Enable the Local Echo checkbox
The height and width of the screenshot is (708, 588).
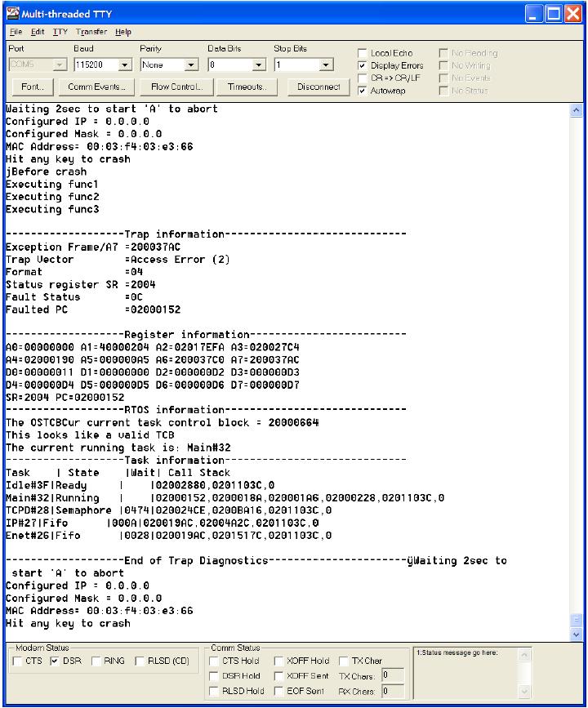tap(363, 54)
